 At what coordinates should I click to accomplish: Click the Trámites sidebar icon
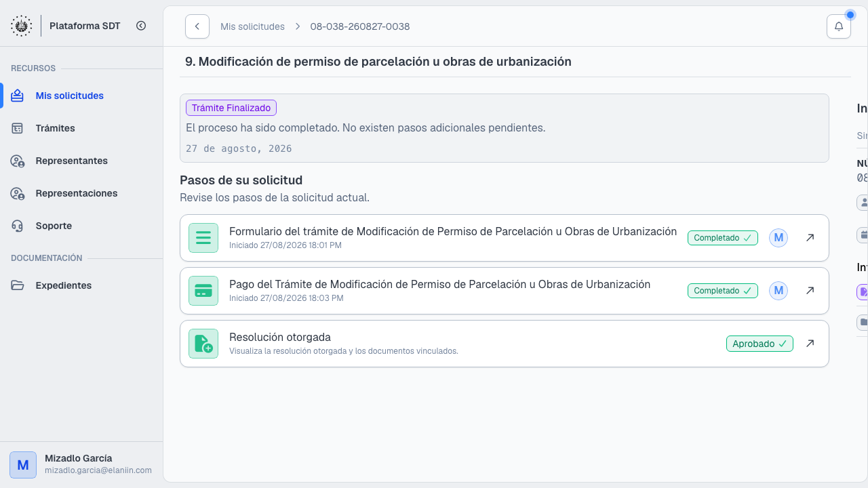click(x=18, y=128)
